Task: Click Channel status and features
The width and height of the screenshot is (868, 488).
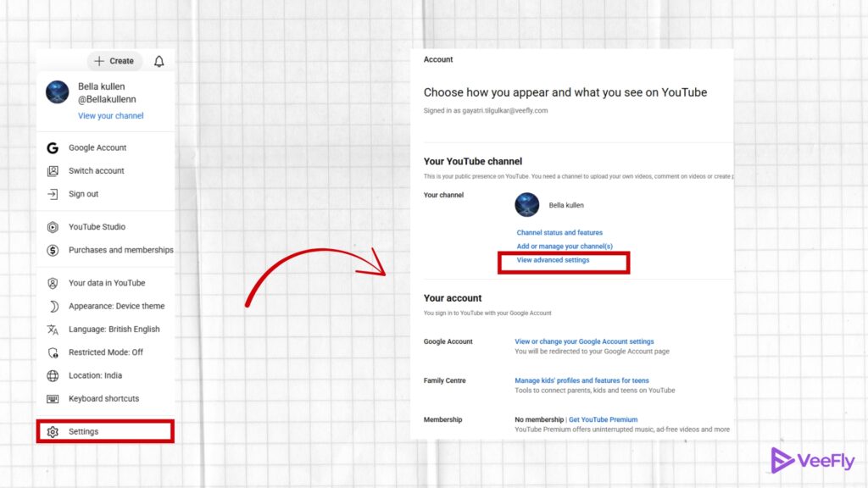Action: pos(559,232)
